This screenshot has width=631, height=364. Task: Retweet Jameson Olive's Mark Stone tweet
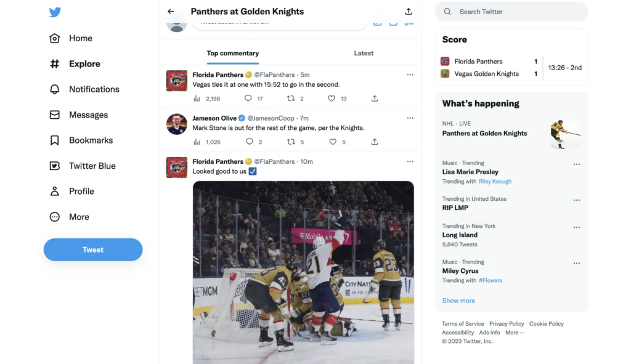click(291, 142)
